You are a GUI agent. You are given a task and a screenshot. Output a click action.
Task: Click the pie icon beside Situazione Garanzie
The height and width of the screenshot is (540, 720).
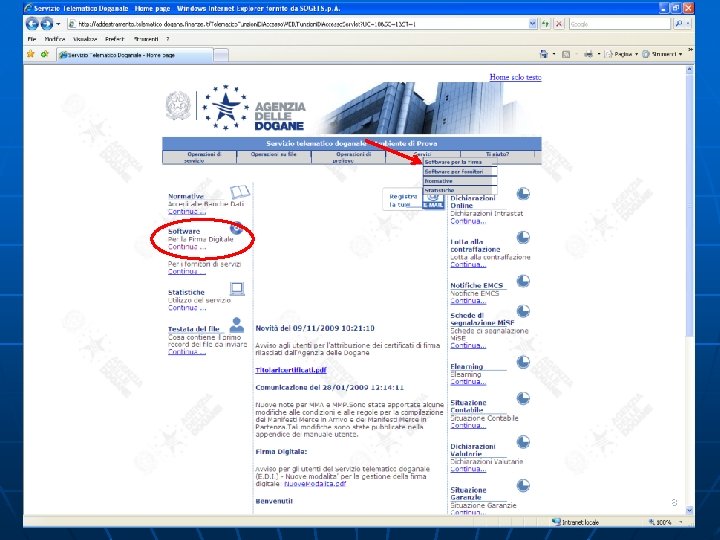click(523, 486)
